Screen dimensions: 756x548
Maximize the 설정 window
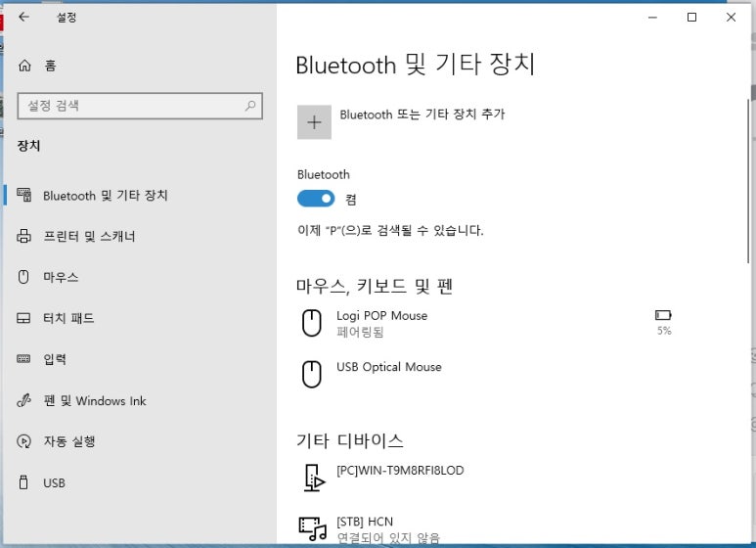coord(691,18)
